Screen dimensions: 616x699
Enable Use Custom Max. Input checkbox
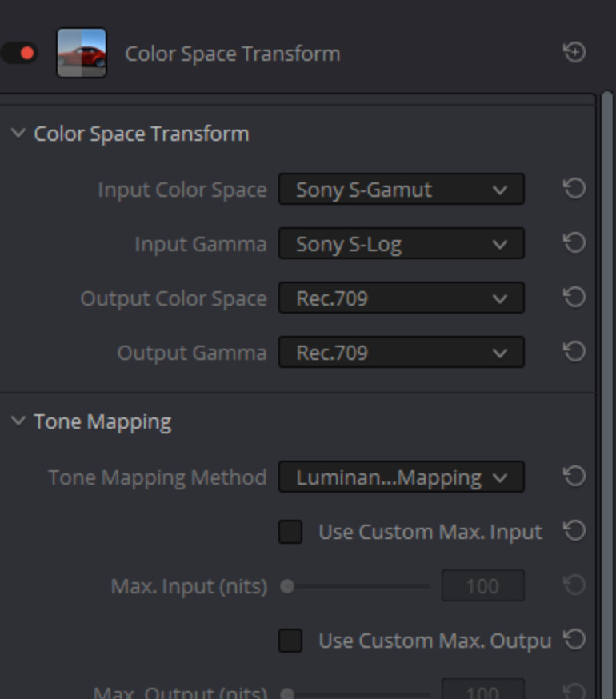click(x=290, y=531)
